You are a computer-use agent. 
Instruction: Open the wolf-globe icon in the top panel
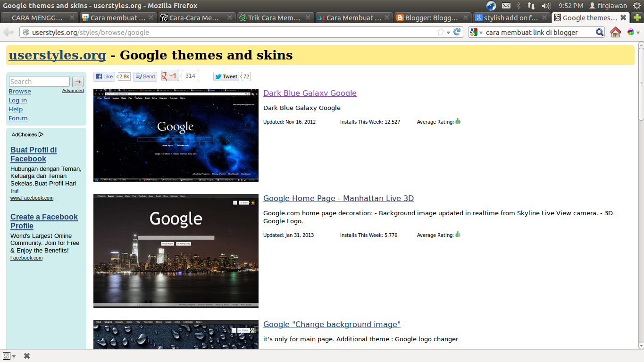pyautogui.click(x=491, y=6)
